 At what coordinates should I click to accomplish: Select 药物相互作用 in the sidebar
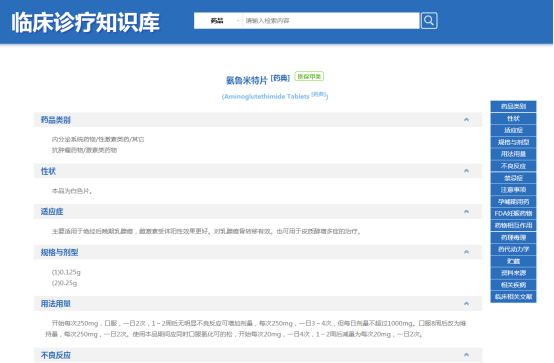513,225
